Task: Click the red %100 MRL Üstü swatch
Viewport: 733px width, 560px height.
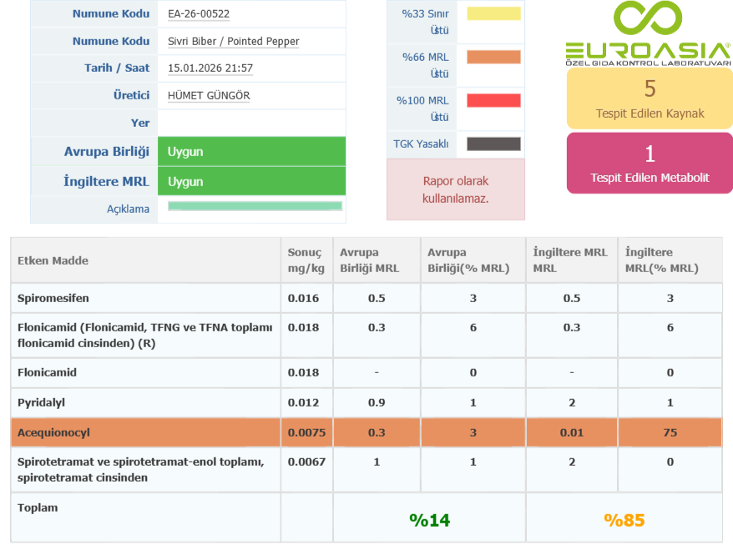Action: [x=493, y=101]
